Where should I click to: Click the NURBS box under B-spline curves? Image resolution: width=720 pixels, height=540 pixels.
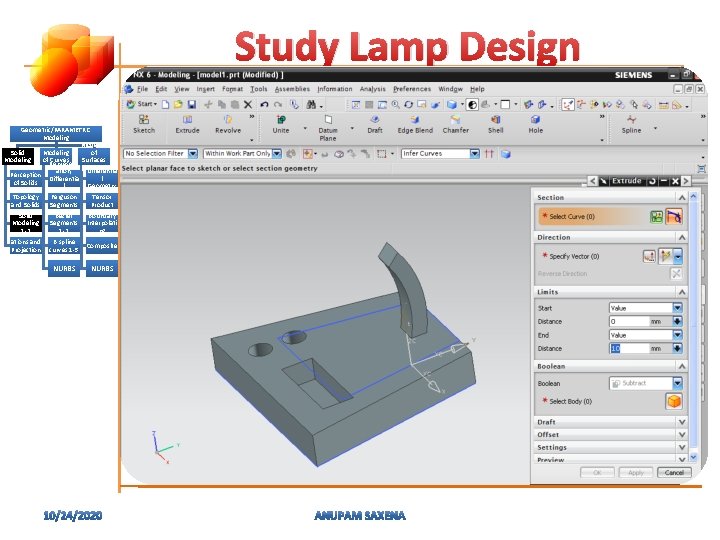(x=64, y=269)
